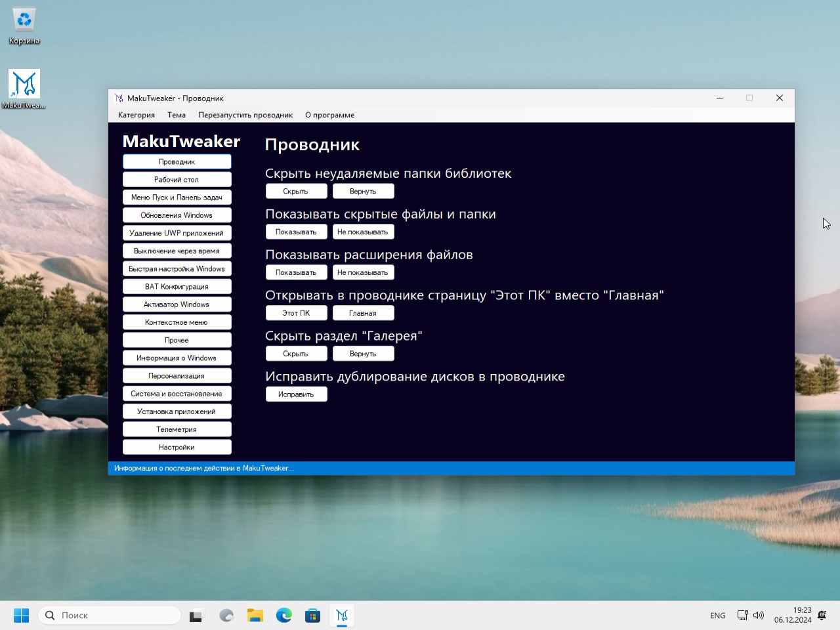840x630 pixels.
Task: Open Быстрая настройка Windows category
Action: point(177,268)
